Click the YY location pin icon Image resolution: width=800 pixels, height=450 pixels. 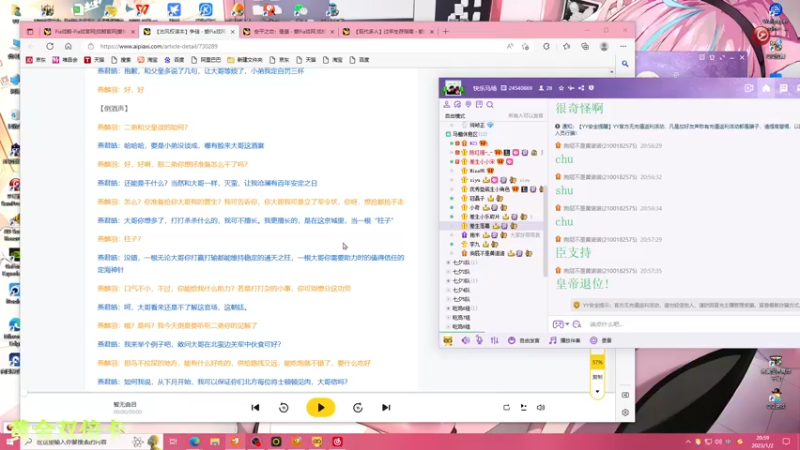pyautogui.click(x=468, y=105)
